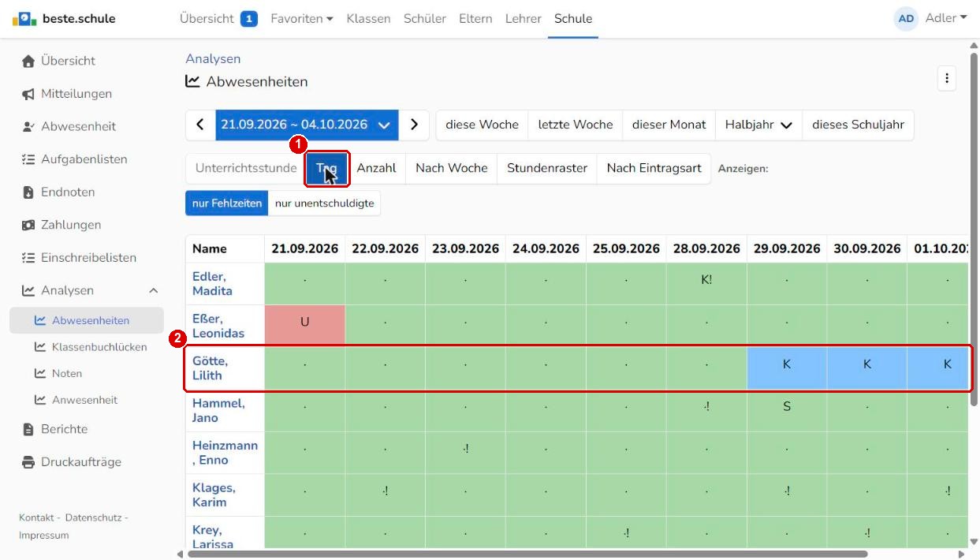The width and height of the screenshot is (980, 560).
Task: Open the Eltern tab
Action: (475, 18)
